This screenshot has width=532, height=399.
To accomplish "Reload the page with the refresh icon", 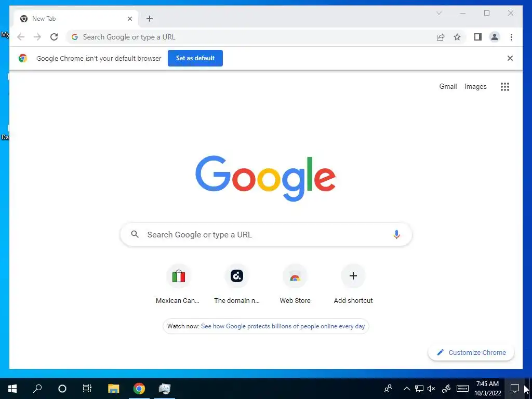I will 54,37.
